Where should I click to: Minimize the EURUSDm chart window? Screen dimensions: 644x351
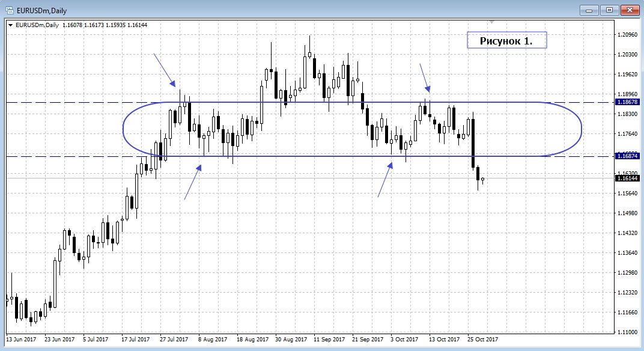click(591, 10)
